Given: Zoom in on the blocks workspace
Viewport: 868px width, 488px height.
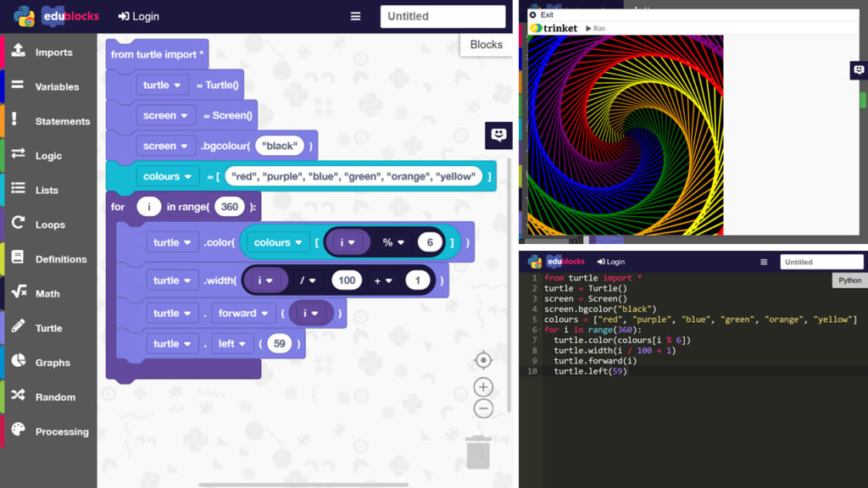Looking at the screenshot, I should point(483,387).
